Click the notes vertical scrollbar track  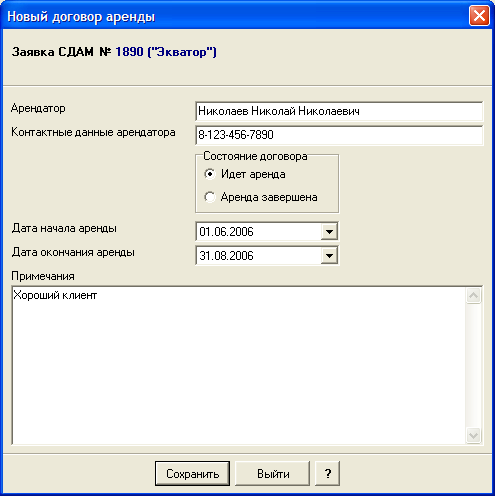pyautogui.click(x=473, y=365)
